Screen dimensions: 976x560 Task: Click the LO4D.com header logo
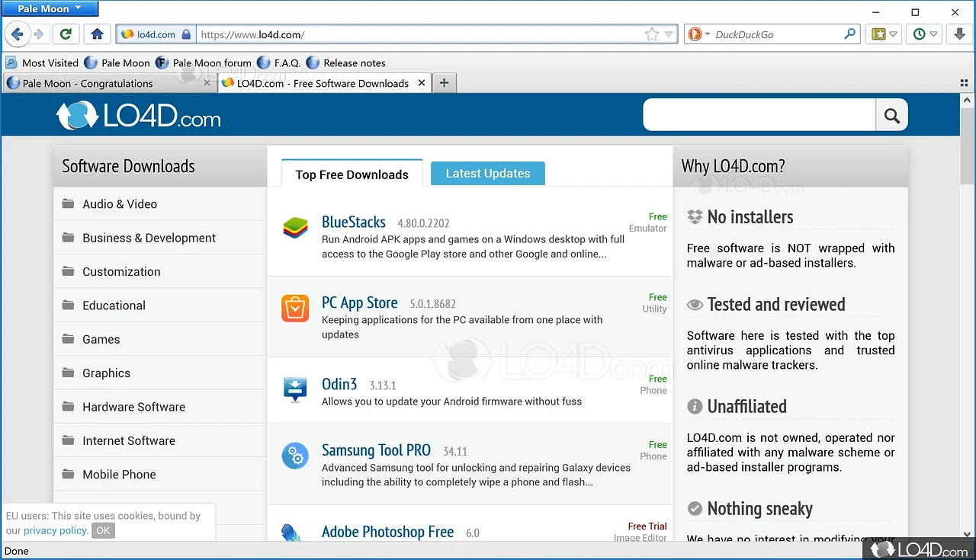point(137,116)
